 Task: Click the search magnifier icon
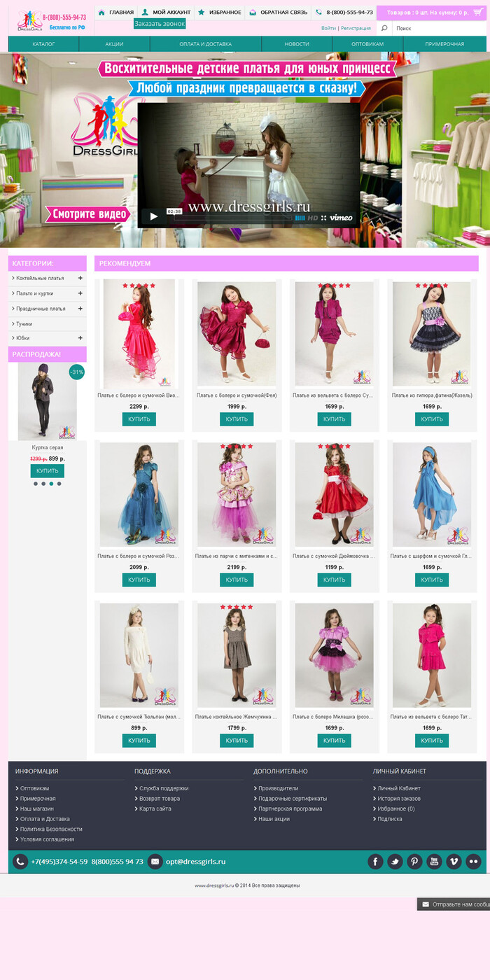[384, 28]
